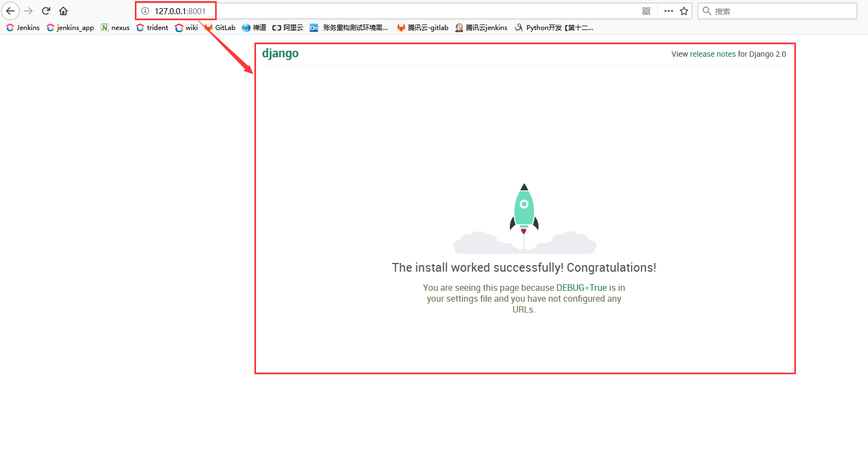The width and height of the screenshot is (868, 455).
Task: Show site information for 127.0.0.1
Action: (145, 11)
